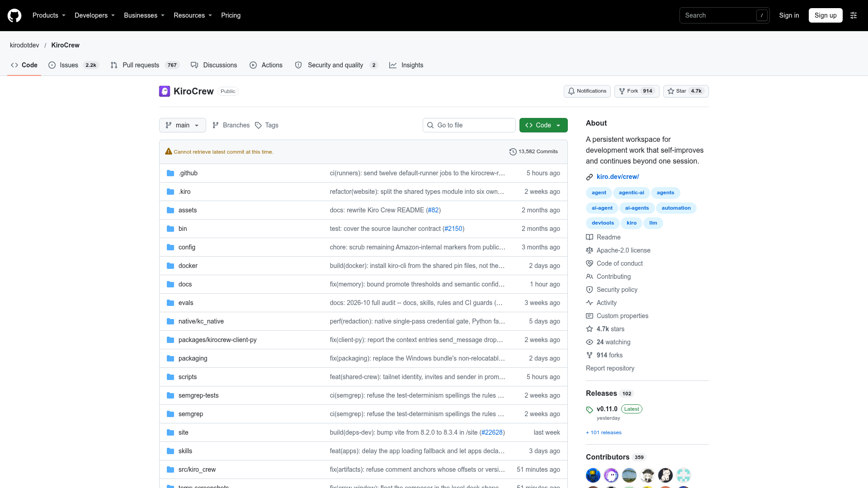Open the src/kiro_crew folder

(x=197, y=469)
